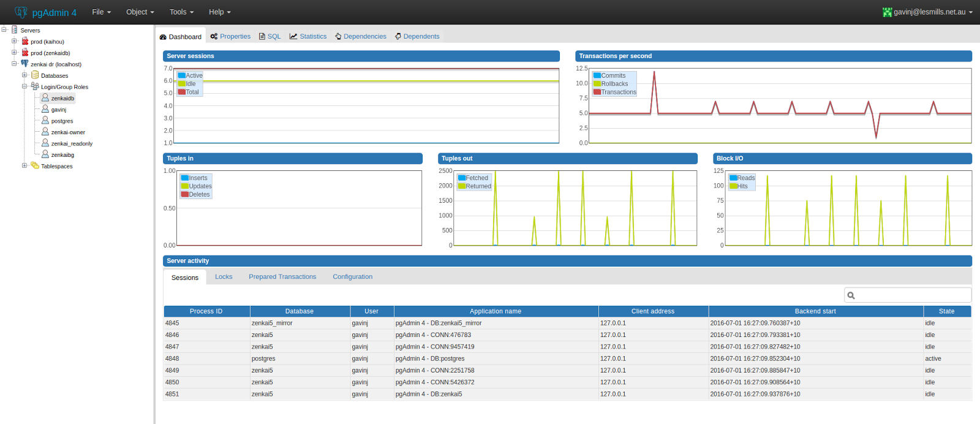This screenshot has width=980, height=424.
Task: Click the prod (kaihou) server icon
Action: tap(25, 41)
